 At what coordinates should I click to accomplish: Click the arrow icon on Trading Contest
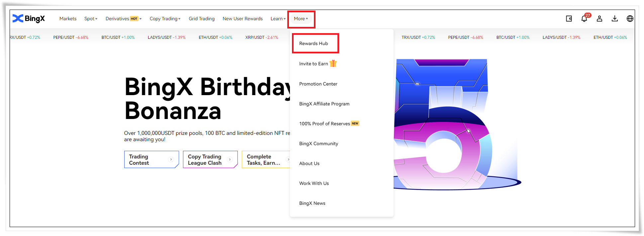(x=171, y=159)
